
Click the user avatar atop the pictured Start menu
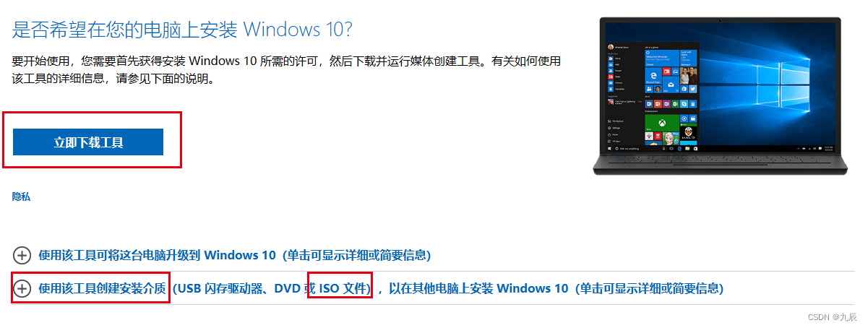611,47
